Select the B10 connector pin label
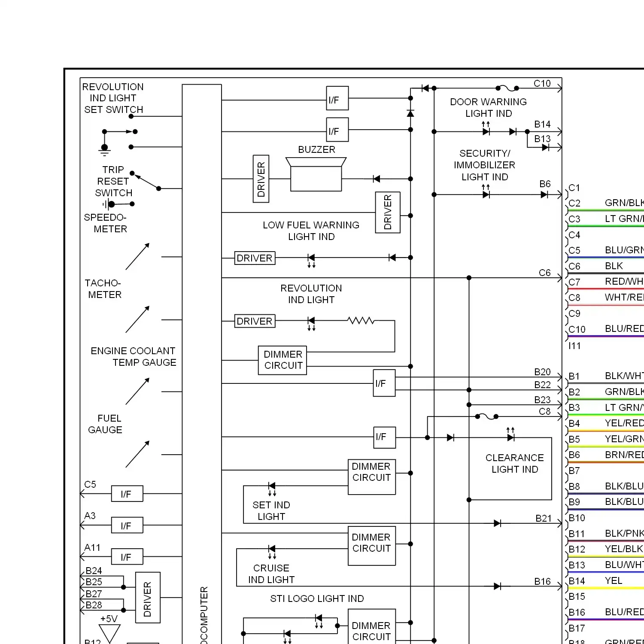Image resolution: width=644 pixels, height=644 pixels. click(x=577, y=518)
